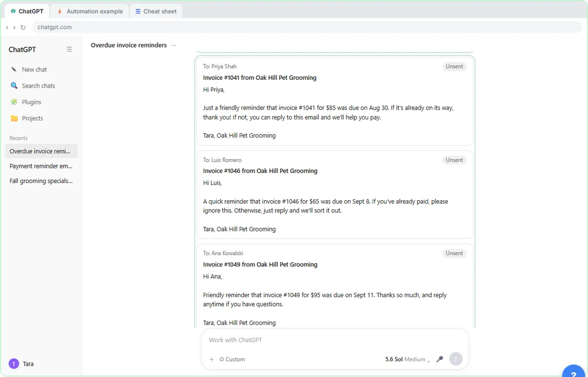The width and height of the screenshot is (588, 377).
Task: Click the Unsent badge on Priya Shah email
Action: [x=454, y=67]
